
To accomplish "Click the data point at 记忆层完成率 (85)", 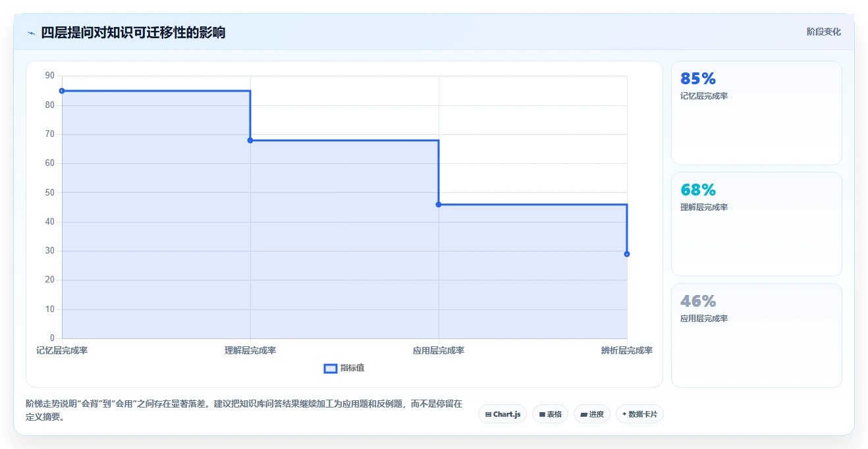I will coord(62,91).
